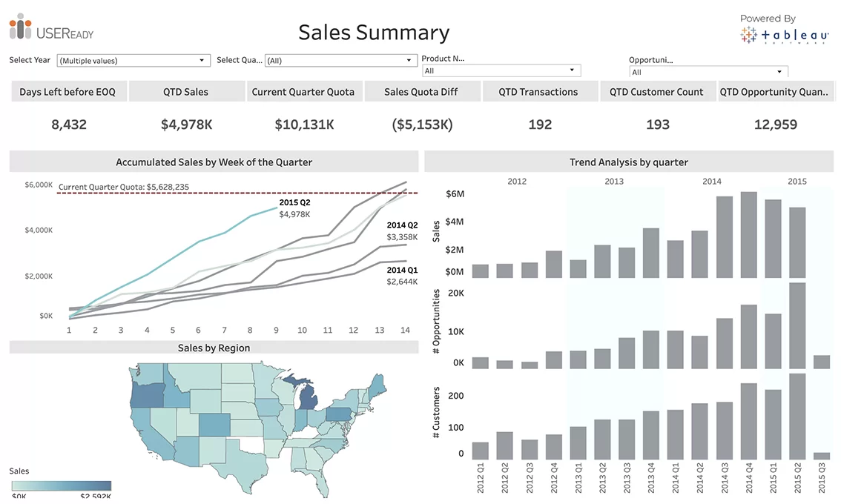Click the USEReady logo
This screenshot has width=841, height=504.
51,28
